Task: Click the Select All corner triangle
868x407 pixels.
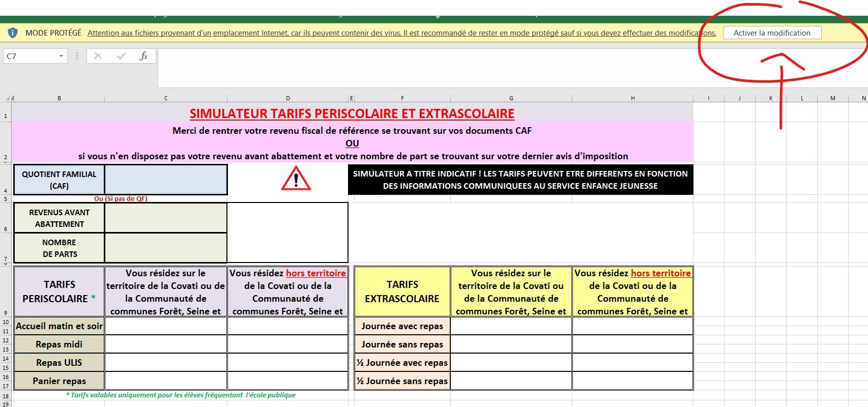Action: pos(8,98)
